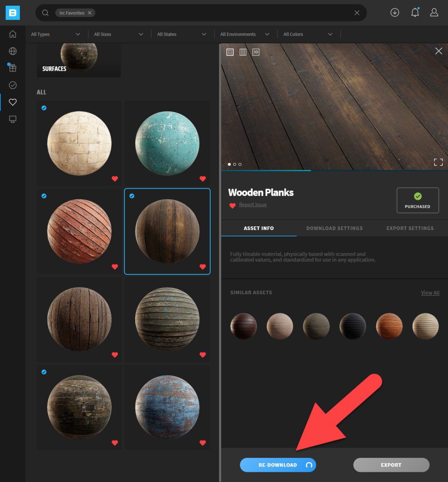Open the black planks similar asset sphere
Screen dimensions: 448x482
pos(353,326)
